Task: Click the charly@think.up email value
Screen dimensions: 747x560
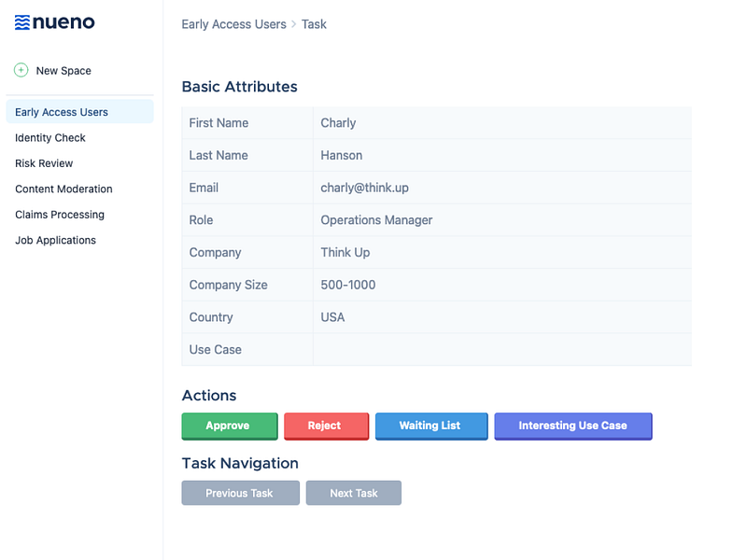Action: (364, 188)
